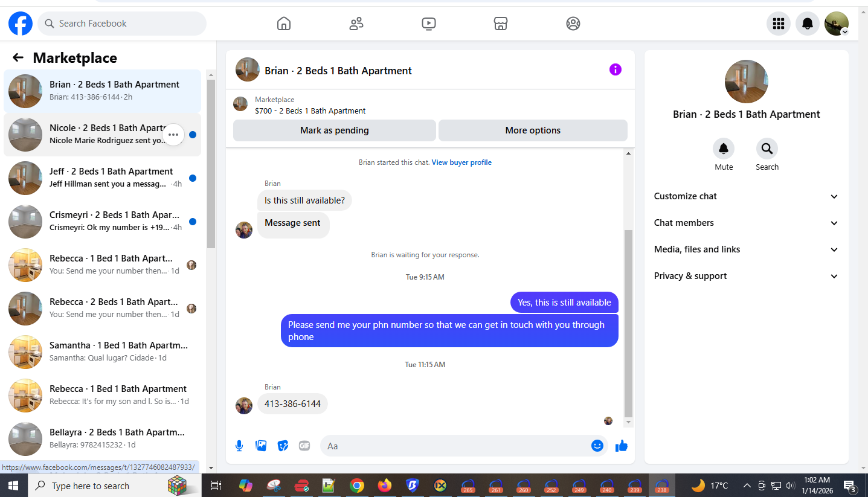Screen dimensions: 868x497
Task: Open the Marketplace storefront icon in top navigation
Action: pos(501,24)
